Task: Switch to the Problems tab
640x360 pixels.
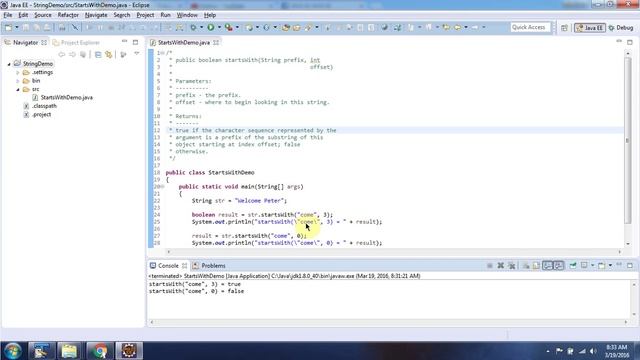Action: point(209,266)
